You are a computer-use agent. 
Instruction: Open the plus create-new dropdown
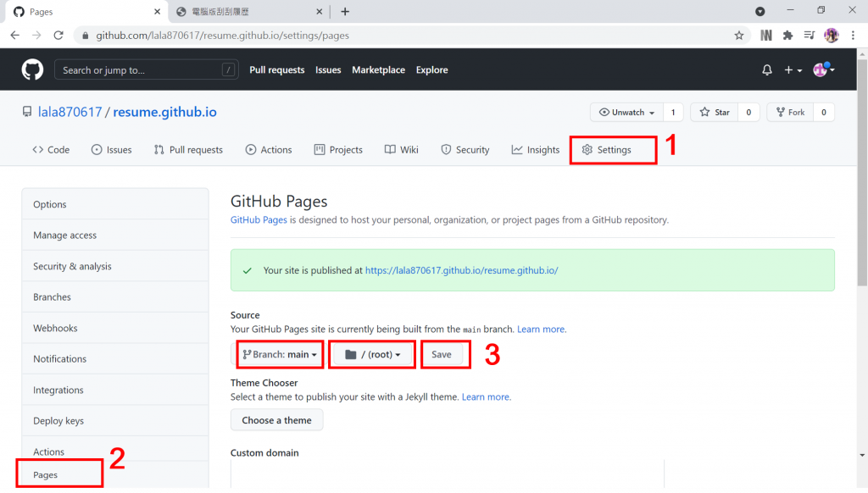tap(793, 69)
